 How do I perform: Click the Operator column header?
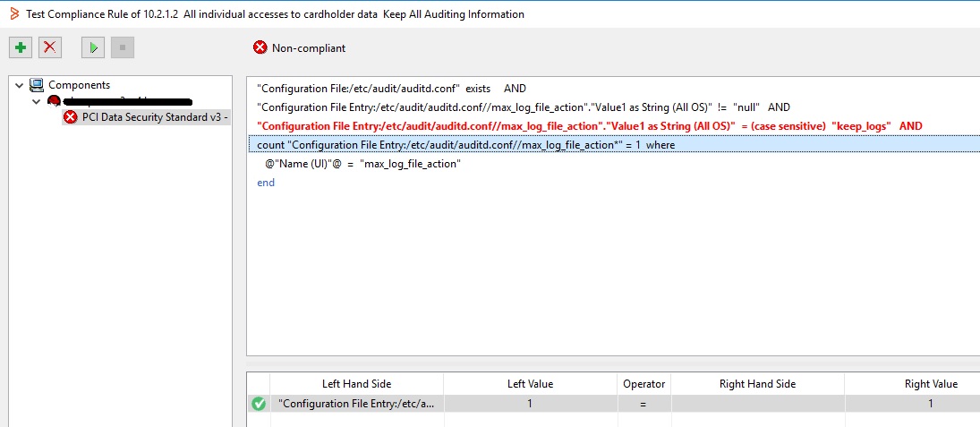coord(643,384)
